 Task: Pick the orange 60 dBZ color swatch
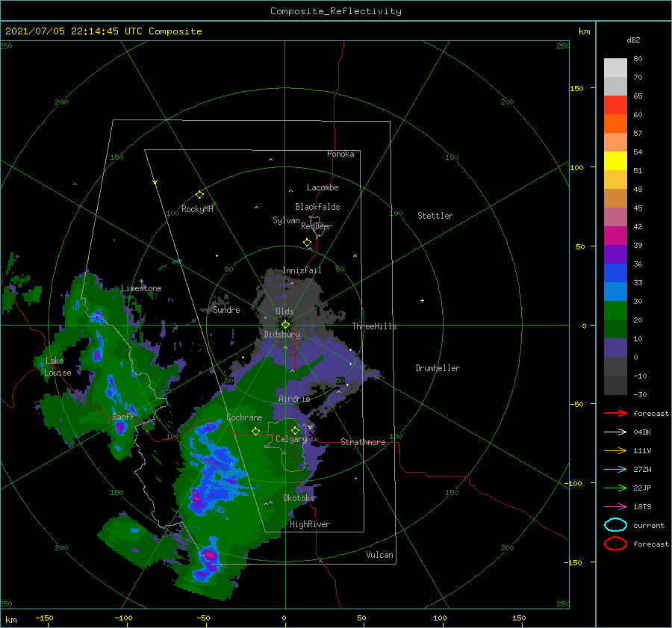tap(615, 123)
